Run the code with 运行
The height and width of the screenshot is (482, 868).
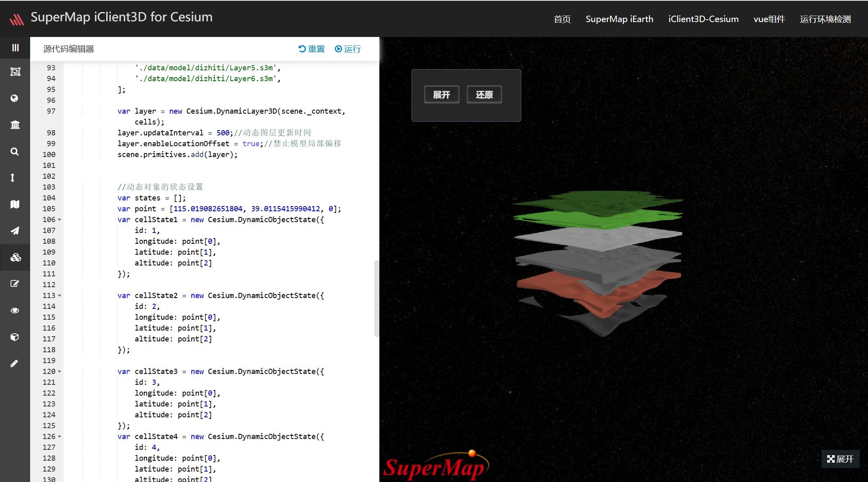tap(348, 49)
